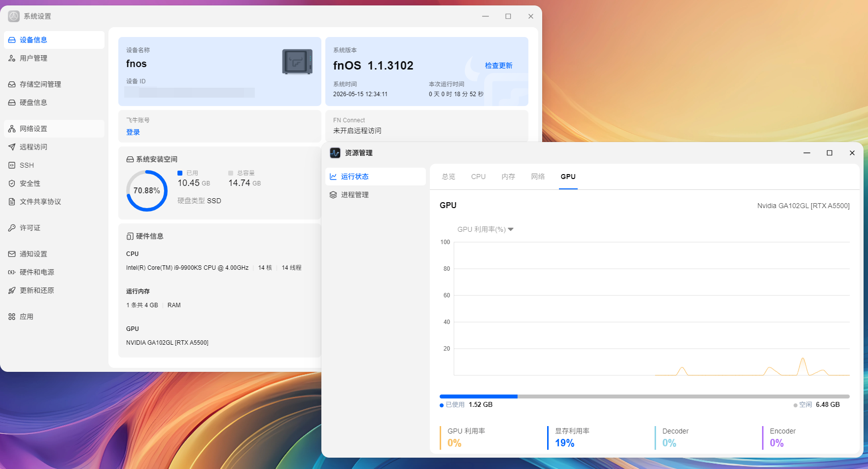
Task: Click the GPU memory usage bar
Action: click(644, 397)
